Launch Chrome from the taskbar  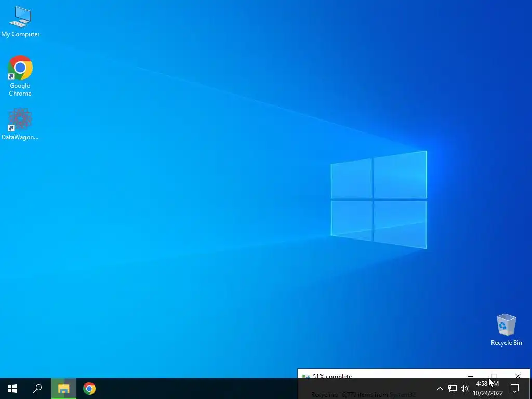89,389
